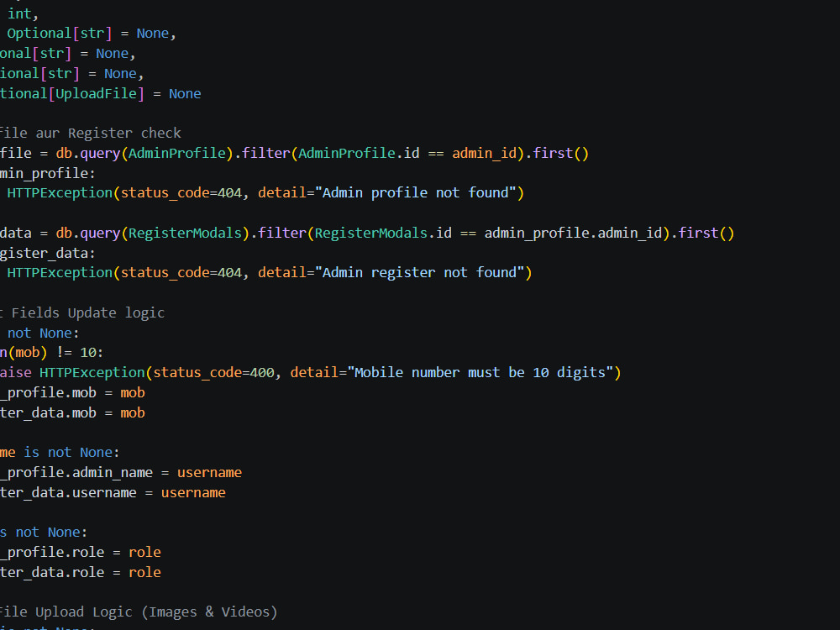Click the 's not None:' condition

click(44, 533)
